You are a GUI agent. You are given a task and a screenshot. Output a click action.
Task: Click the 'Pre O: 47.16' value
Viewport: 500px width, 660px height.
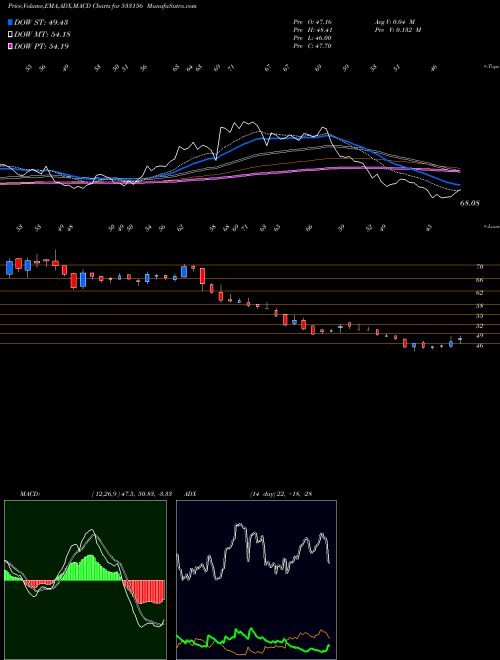[x=312, y=22]
